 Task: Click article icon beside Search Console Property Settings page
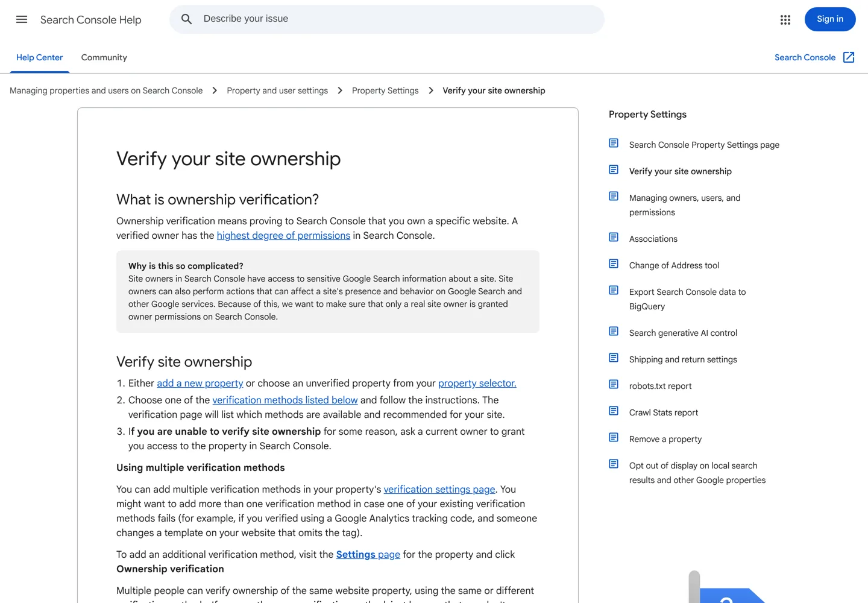pos(614,143)
